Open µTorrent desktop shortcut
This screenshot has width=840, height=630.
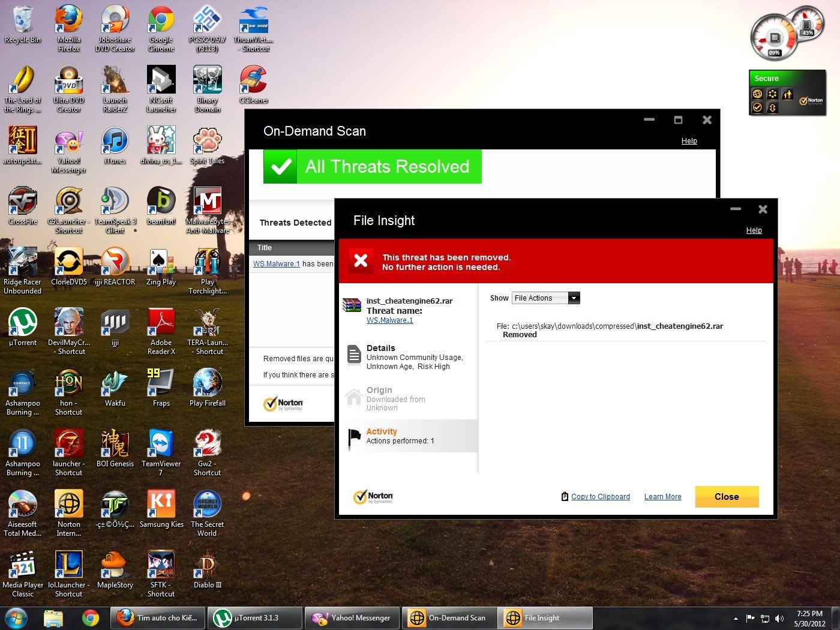pos(23,326)
